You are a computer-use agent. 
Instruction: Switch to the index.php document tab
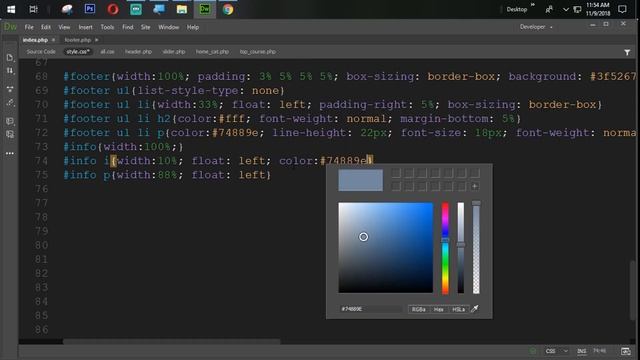click(35, 40)
